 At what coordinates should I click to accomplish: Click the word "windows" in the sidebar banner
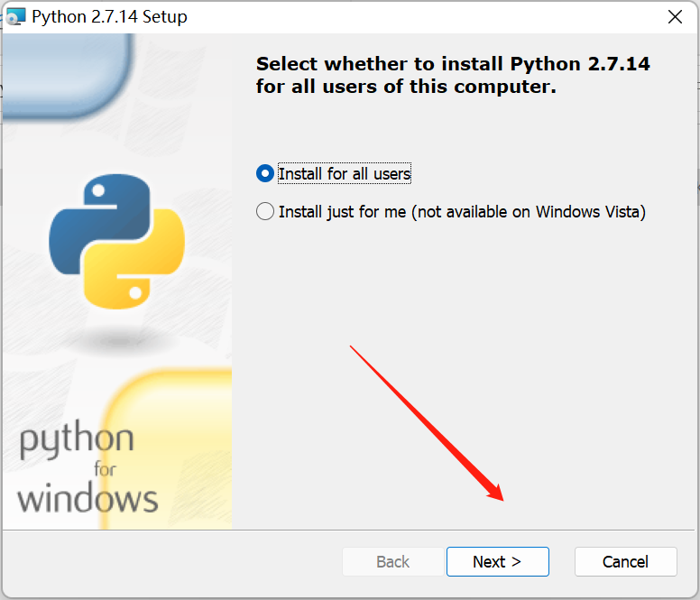click(x=87, y=498)
